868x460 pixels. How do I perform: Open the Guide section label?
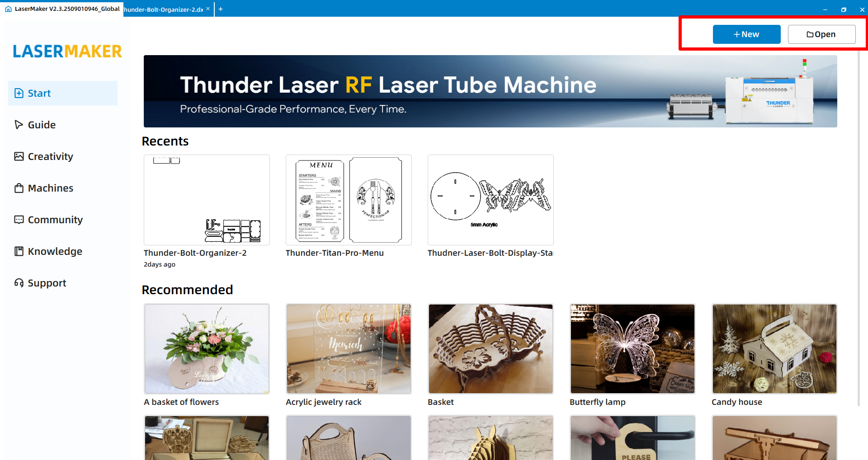coord(42,125)
